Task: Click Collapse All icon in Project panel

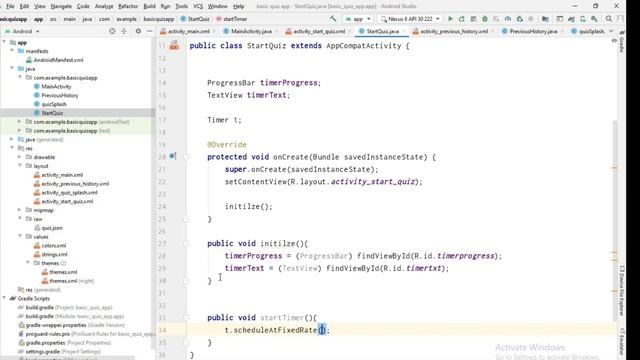Action: [x=124, y=31]
